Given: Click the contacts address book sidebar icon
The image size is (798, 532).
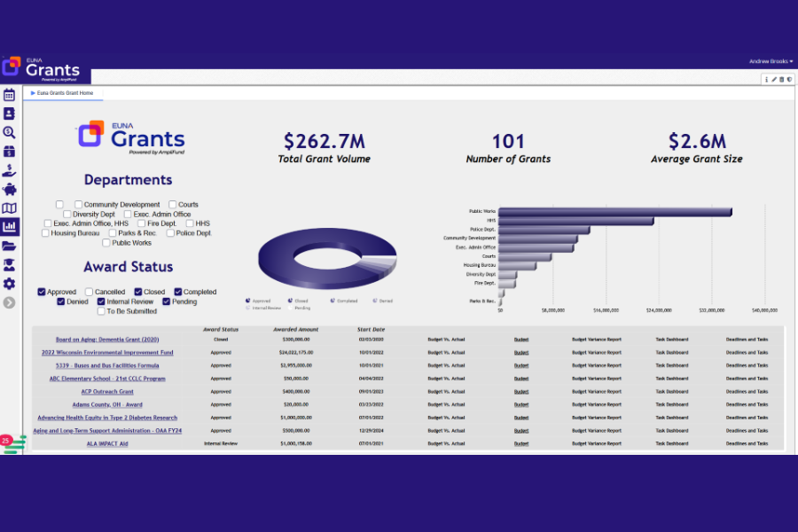Looking at the screenshot, I should (x=9, y=113).
